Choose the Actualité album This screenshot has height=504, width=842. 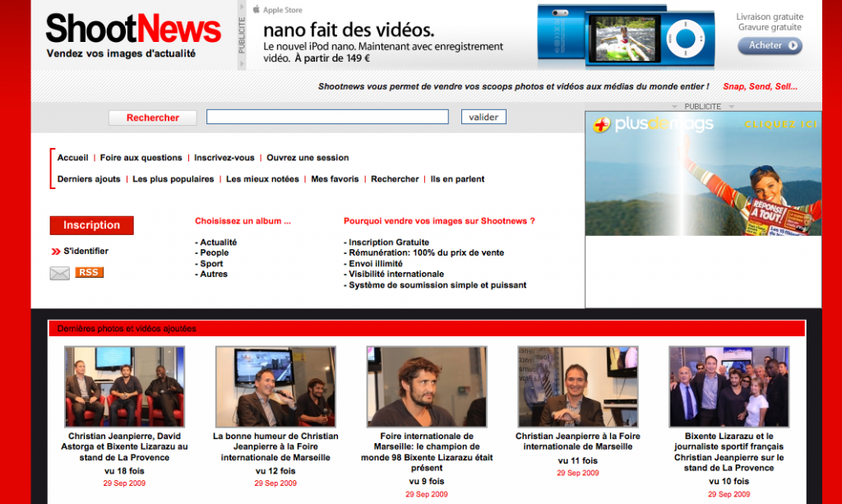coord(218,243)
